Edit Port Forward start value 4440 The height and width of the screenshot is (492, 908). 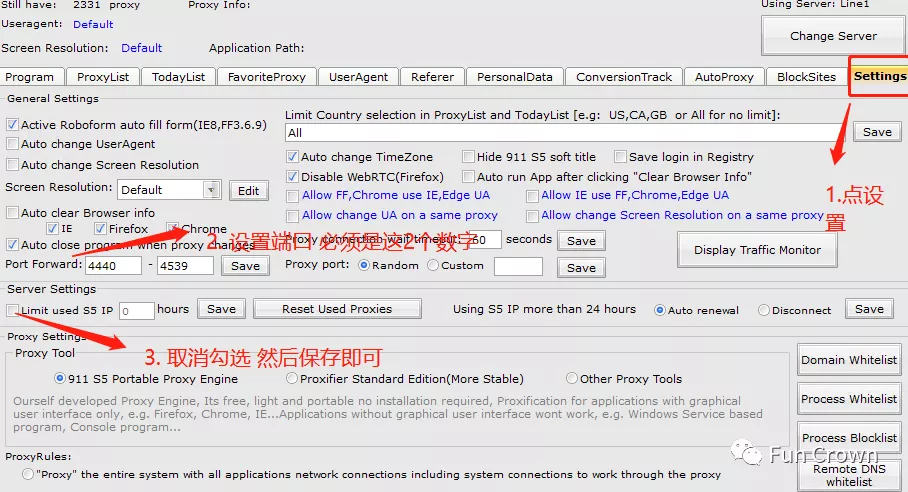[x=114, y=266]
